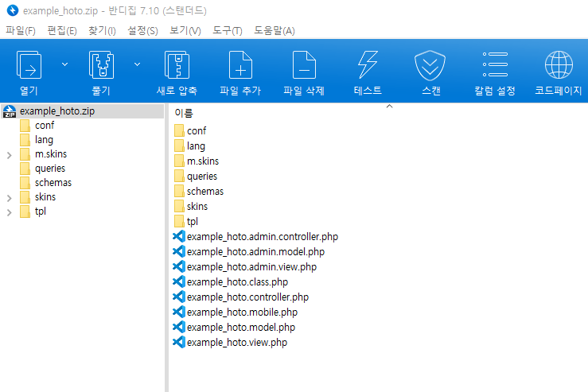Select lang folder in file list
The image size is (588, 392).
point(189,146)
